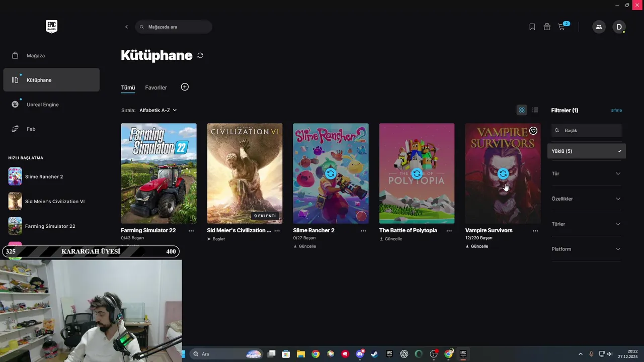
Task: Open The Battle of Polytopia more options
Action: pos(449,231)
